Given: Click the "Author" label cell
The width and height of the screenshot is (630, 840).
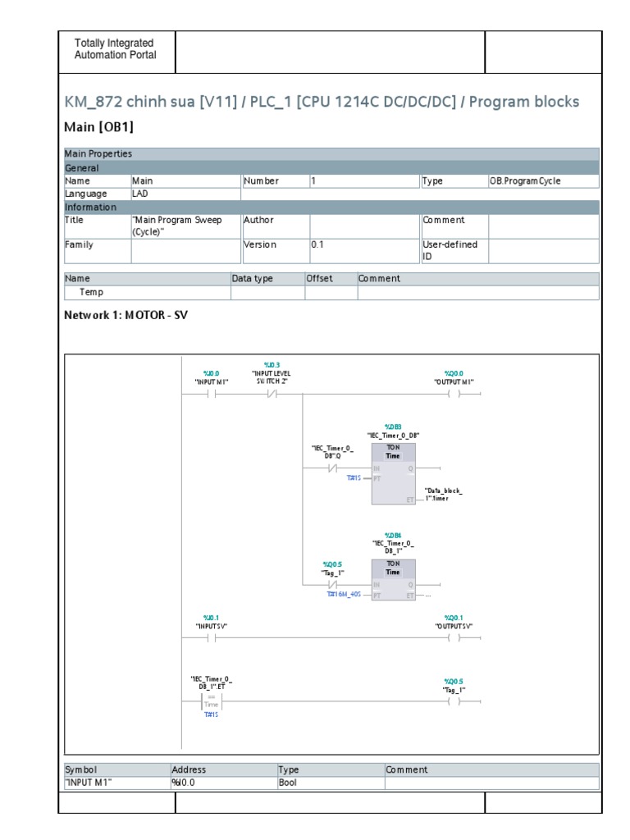Looking at the screenshot, I should tap(276, 226).
